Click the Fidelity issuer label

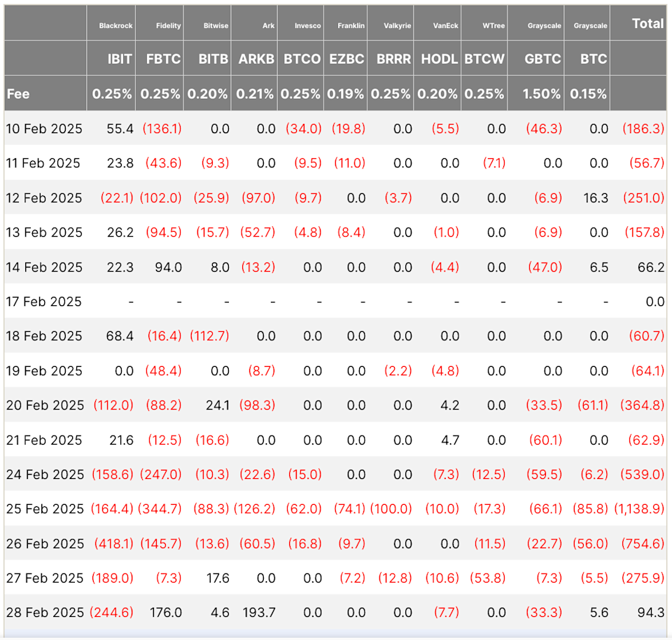(x=169, y=26)
